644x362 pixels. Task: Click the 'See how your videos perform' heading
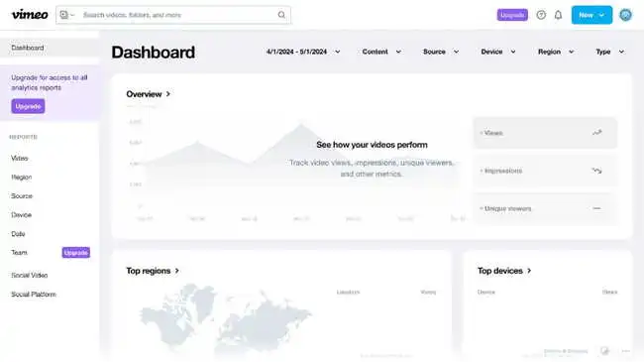point(373,145)
